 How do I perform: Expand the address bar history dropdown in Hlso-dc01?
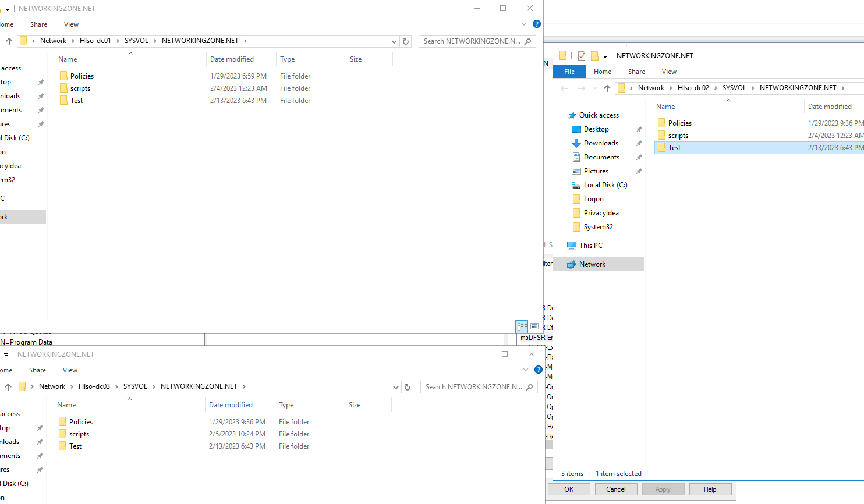(x=394, y=41)
